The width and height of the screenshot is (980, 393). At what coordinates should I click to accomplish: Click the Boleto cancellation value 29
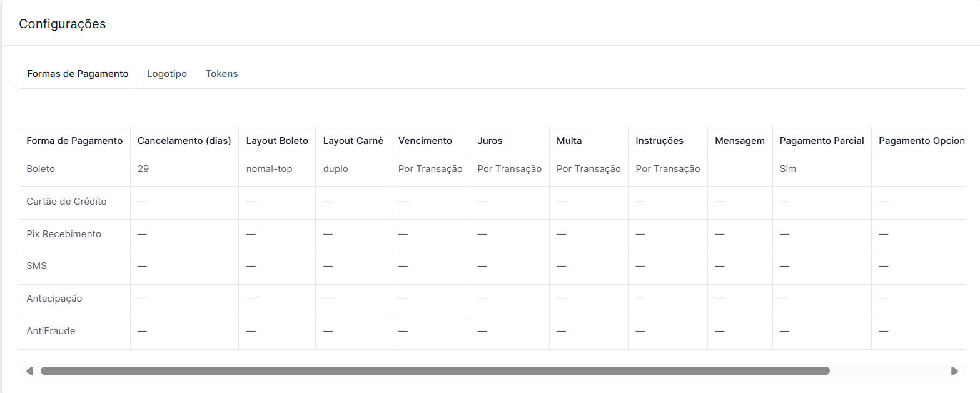(143, 169)
